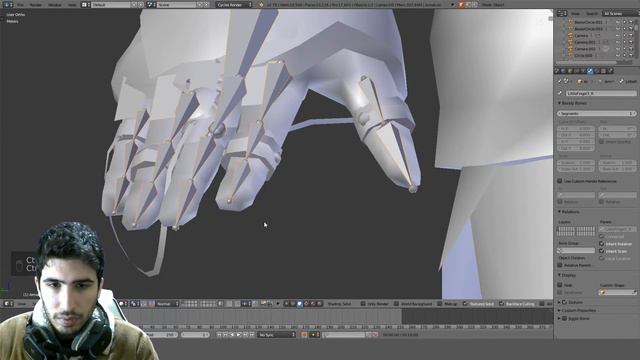Toggle the Backface Culling checkbox
This screenshot has height=360, width=640.
click(501, 304)
